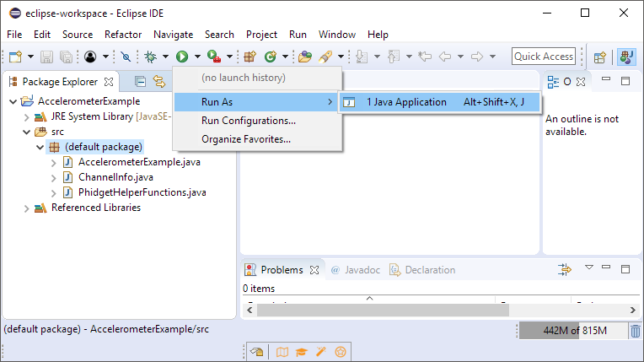Click the Problems view filter icon
Viewport: 644px width, 362px height.
point(565,269)
